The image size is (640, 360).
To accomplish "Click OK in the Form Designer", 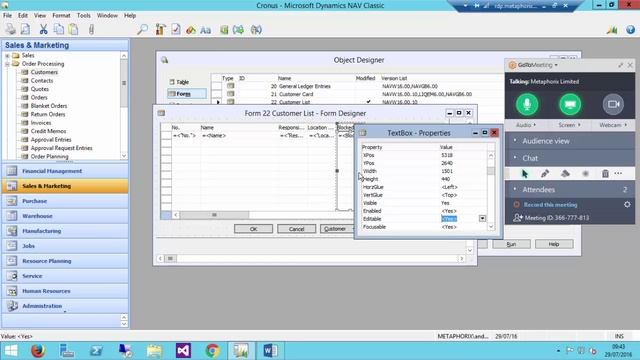I will pyautogui.click(x=253, y=229).
